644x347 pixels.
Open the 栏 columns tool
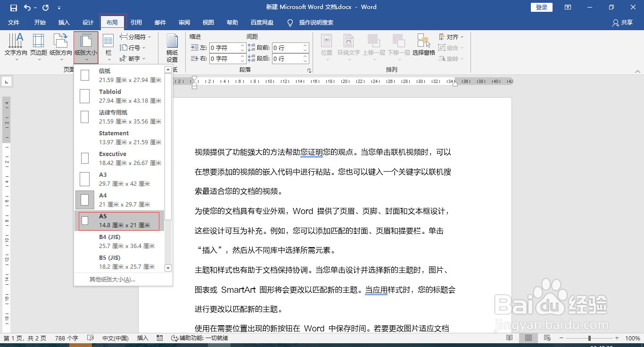tap(108, 47)
